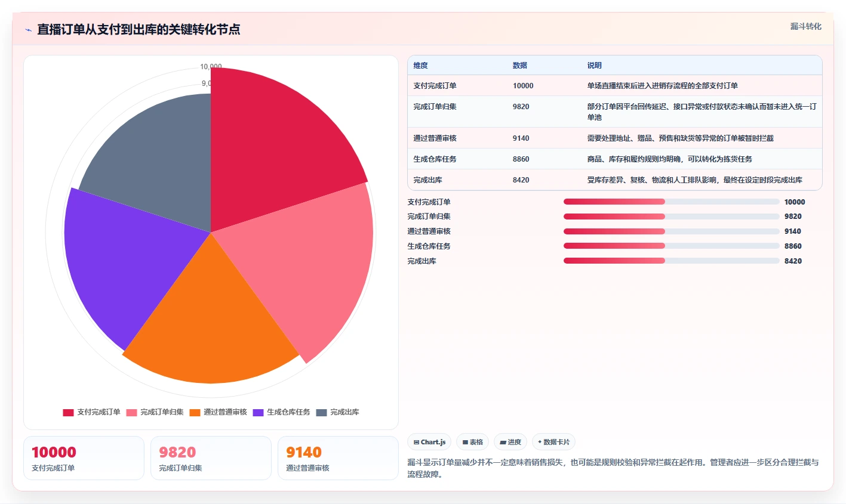Click the lightning icon beside the title
This screenshot has height=504, width=846.
28,30
